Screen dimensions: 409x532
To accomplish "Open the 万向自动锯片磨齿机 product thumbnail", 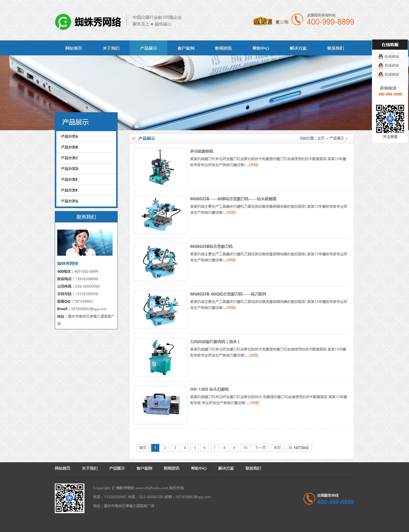I will tap(160, 357).
